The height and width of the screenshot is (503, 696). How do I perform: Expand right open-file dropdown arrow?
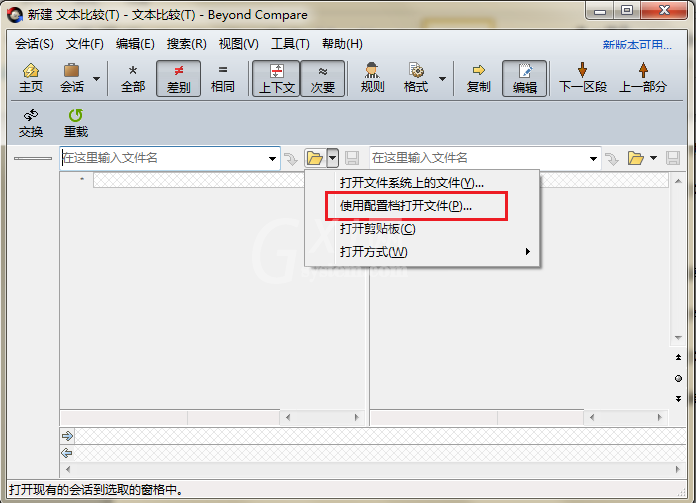[x=653, y=158]
